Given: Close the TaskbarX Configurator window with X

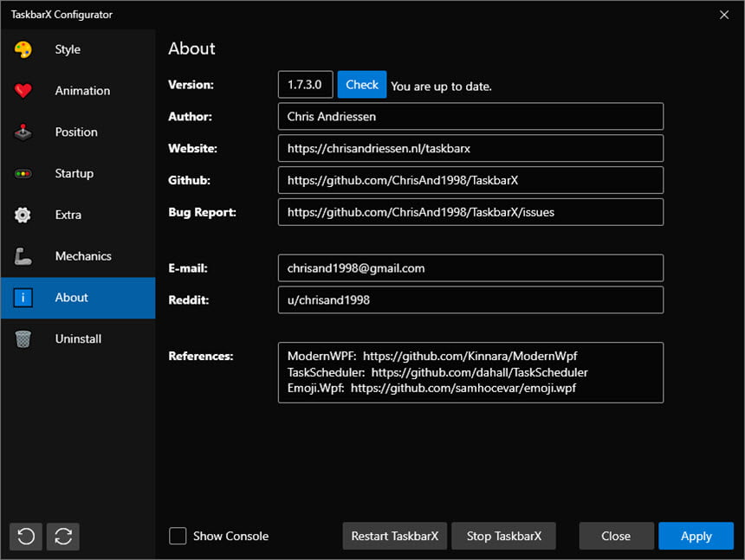Looking at the screenshot, I should 724,15.
